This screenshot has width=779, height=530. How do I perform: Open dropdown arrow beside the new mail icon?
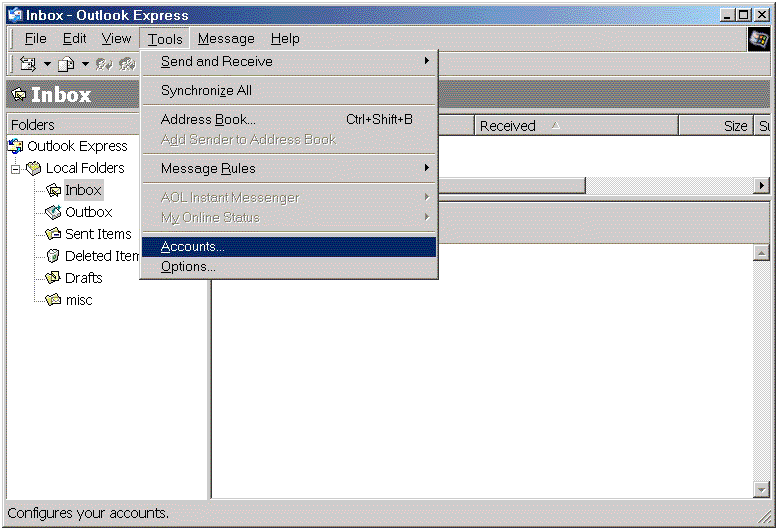pyautogui.click(x=85, y=64)
